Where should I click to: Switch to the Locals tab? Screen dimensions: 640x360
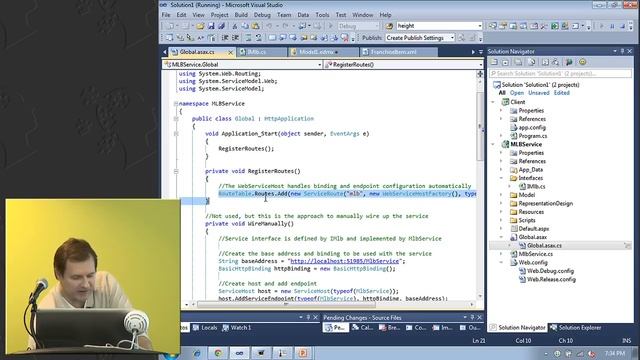coord(205,328)
